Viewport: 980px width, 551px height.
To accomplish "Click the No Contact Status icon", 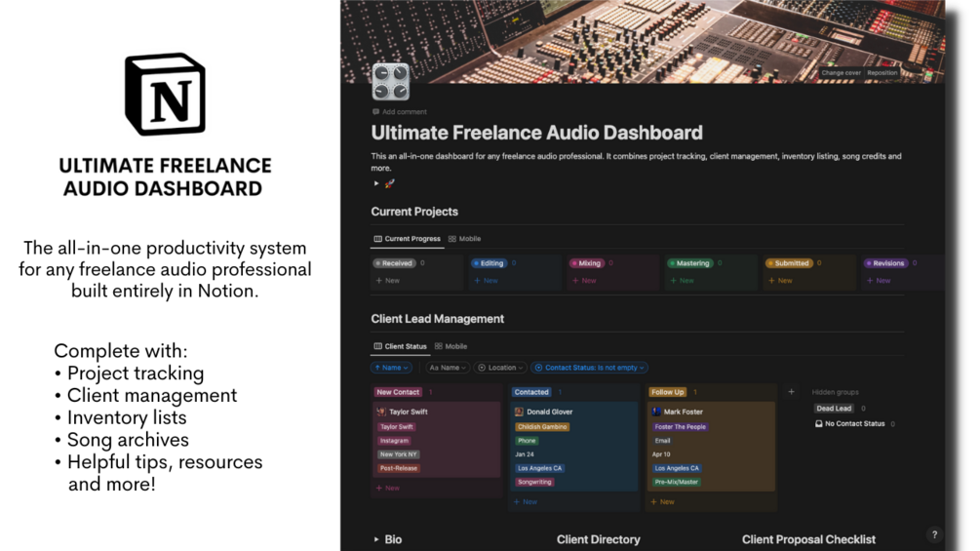I will tap(819, 423).
